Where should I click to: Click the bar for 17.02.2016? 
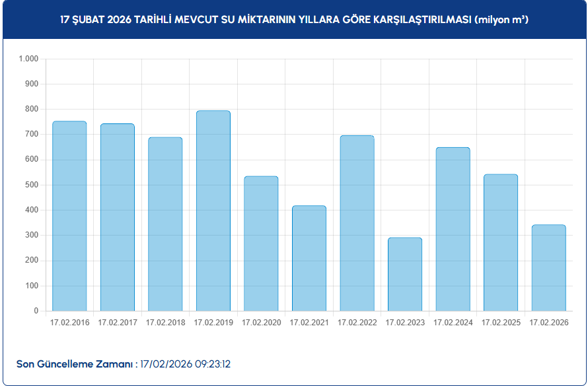point(69,216)
